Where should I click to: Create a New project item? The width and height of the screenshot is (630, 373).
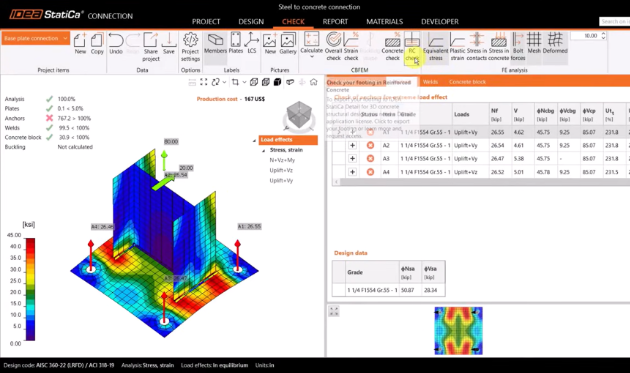80,43
